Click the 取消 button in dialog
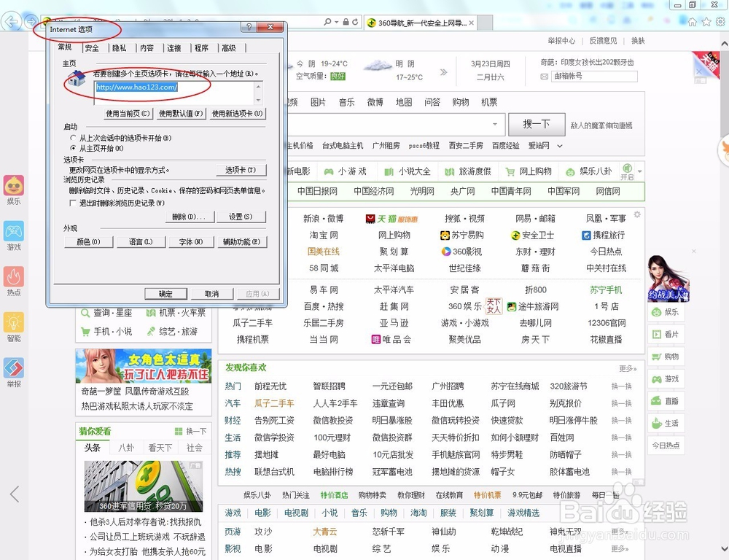The width and height of the screenshot is (729, 560). point(211,294)
